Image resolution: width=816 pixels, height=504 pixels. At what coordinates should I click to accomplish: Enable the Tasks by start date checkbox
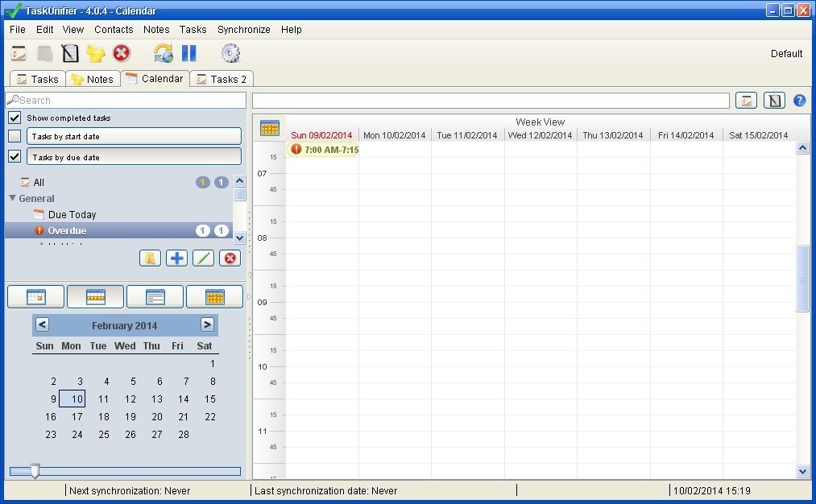tap(14, 136)
